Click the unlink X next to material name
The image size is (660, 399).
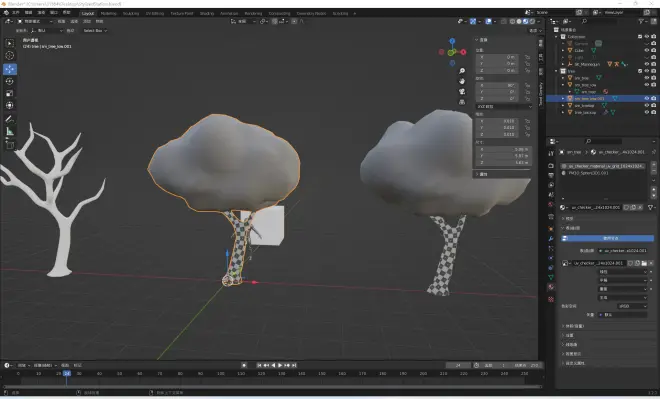point(640,207)
